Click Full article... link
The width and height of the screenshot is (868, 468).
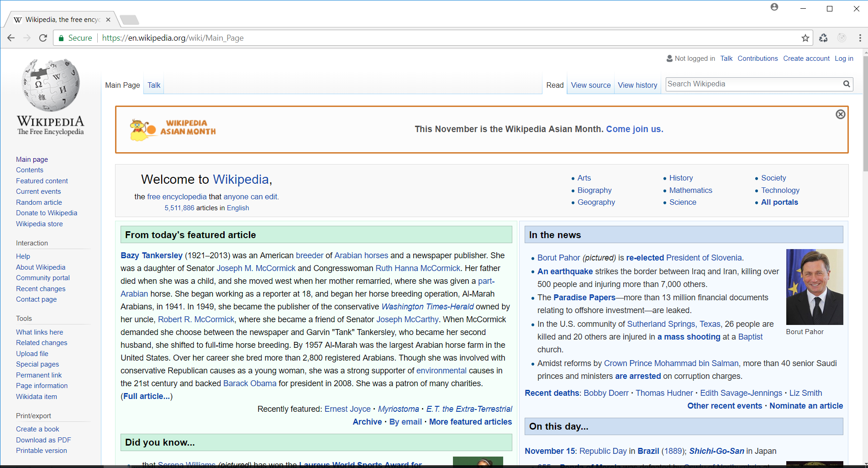[x=147, y=396]
